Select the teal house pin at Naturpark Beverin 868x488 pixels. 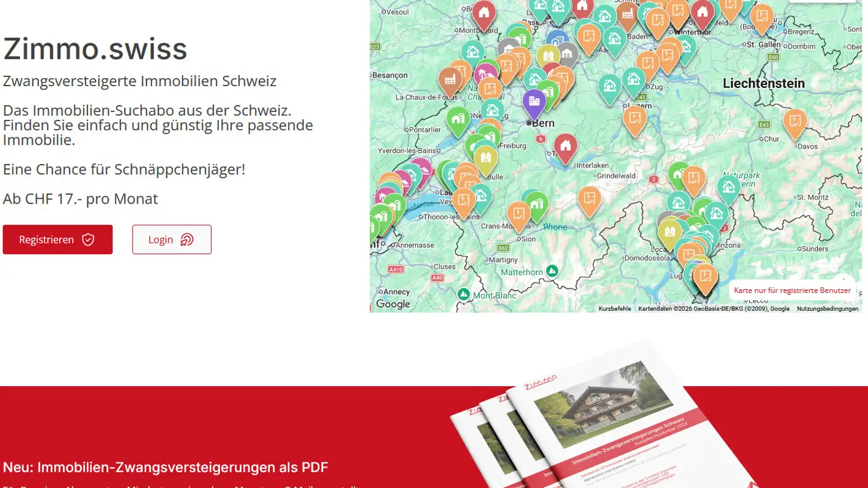728,190
